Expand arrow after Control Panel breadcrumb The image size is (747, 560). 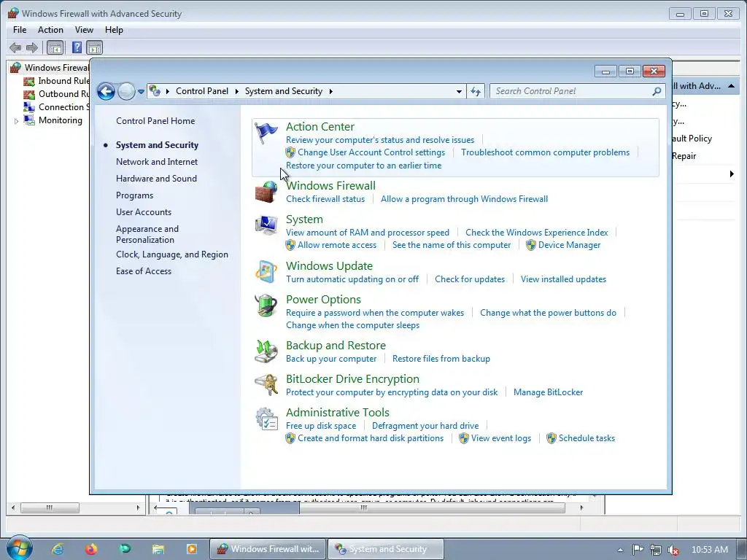236,91
